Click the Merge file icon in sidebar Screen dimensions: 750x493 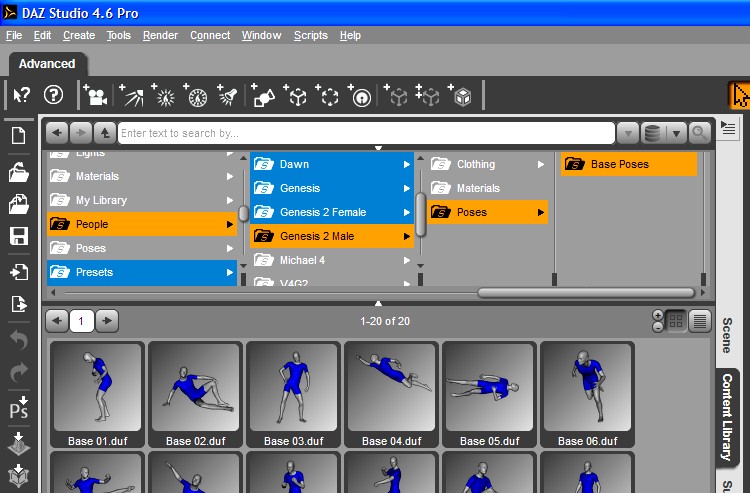click(x=19, y=204)
